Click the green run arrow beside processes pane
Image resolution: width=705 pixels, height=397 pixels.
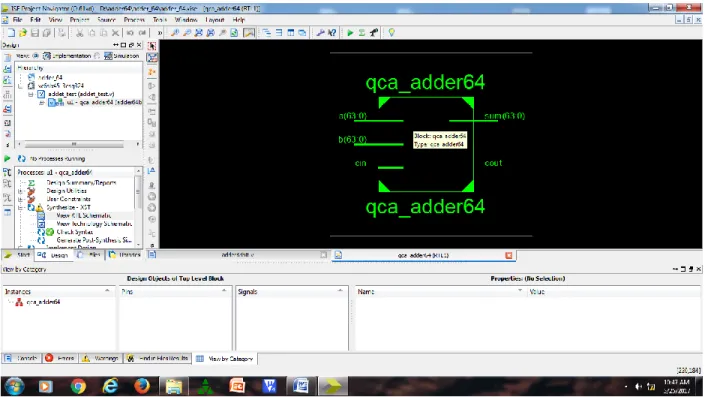click(7, 158)
